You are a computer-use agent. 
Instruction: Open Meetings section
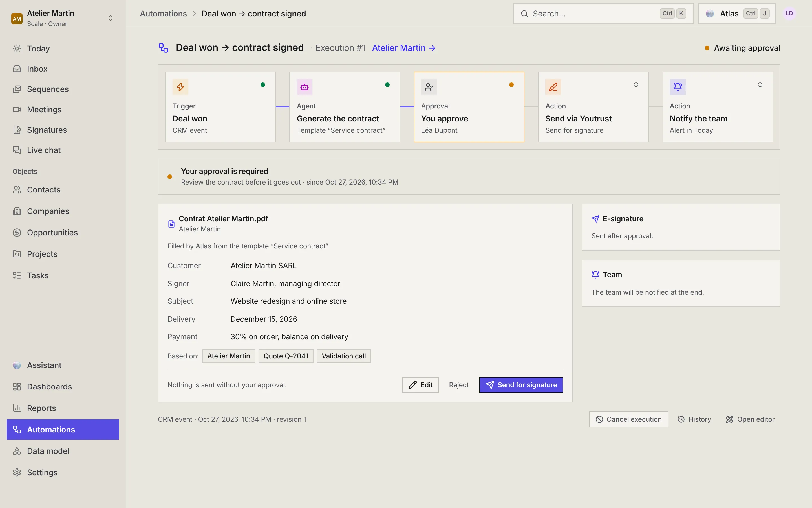[63, 110]
